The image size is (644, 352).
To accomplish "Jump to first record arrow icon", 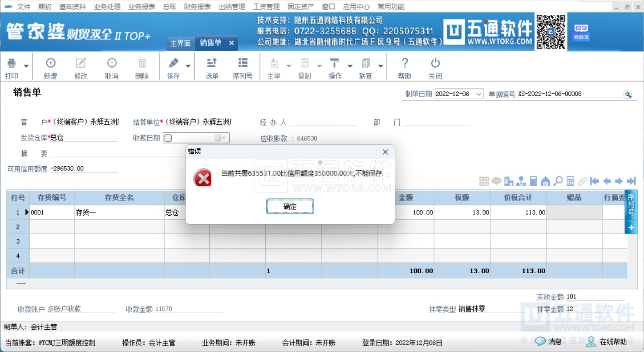I will pyautogui.click(x=594, y=181).
